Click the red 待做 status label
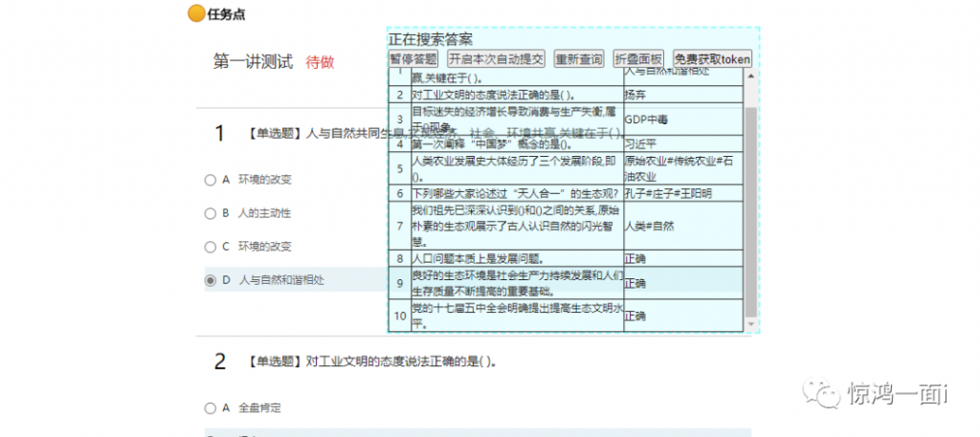Image resolution: width=980 pixels, height=437 pixels. [320, 62]
